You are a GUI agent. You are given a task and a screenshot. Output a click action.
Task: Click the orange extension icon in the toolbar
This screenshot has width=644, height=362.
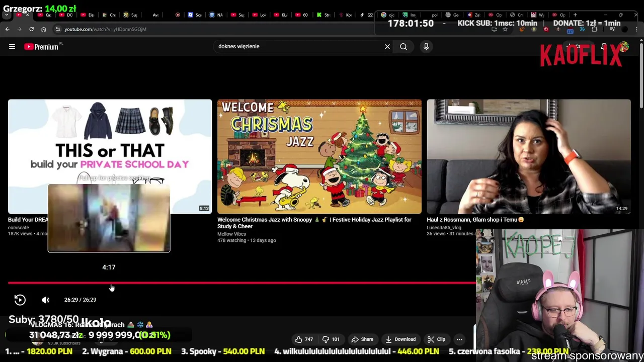[522, 29]
